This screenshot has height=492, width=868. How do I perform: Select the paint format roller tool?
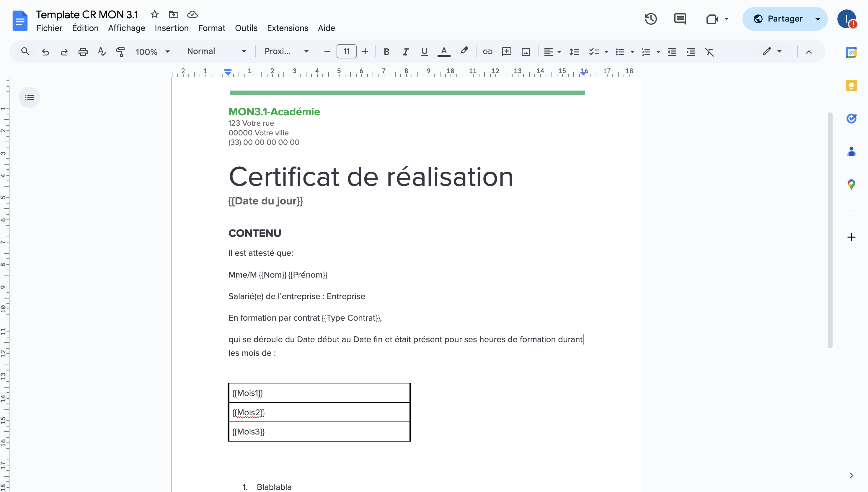coord(120,52)
